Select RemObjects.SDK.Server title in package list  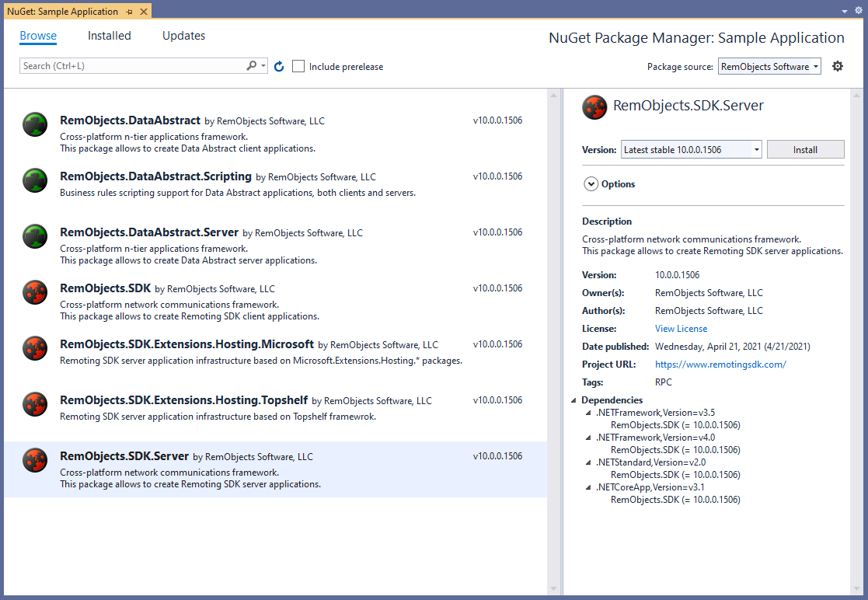click(x=124, y=455)
